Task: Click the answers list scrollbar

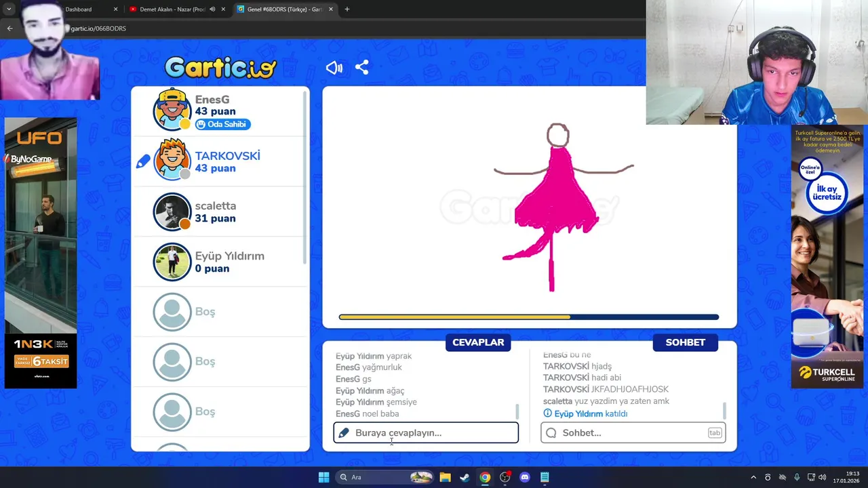Action: tap(517, 411)
